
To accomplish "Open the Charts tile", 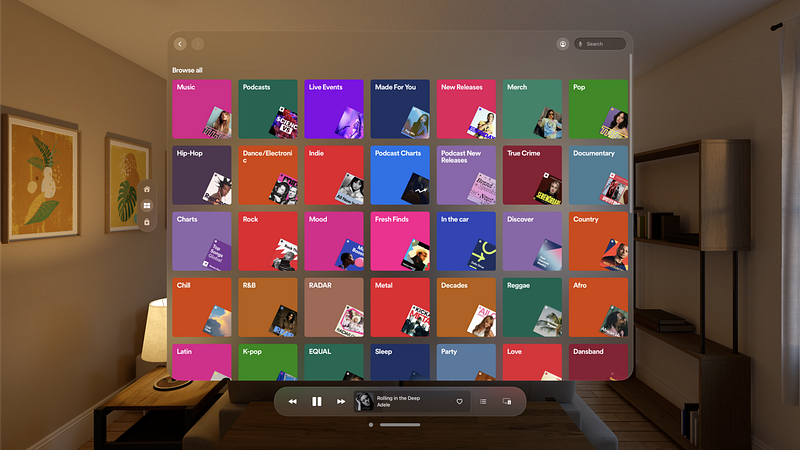I will point(202,241).
